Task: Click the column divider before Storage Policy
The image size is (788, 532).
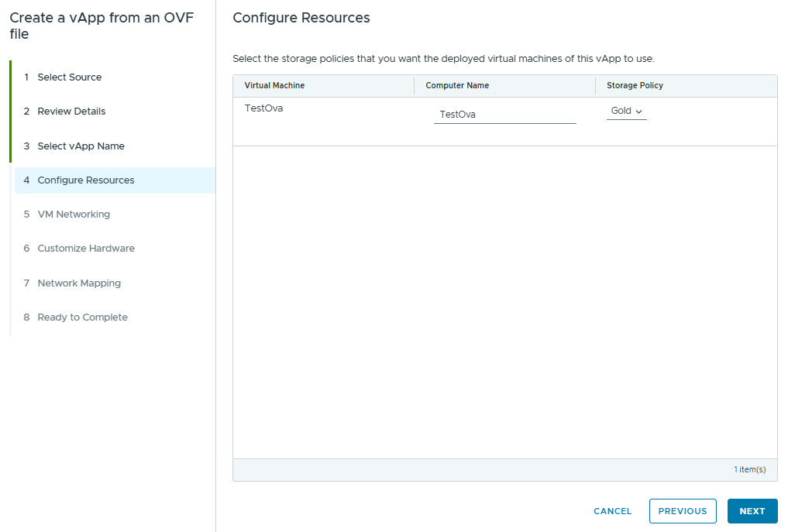Action: click(596, 86)
